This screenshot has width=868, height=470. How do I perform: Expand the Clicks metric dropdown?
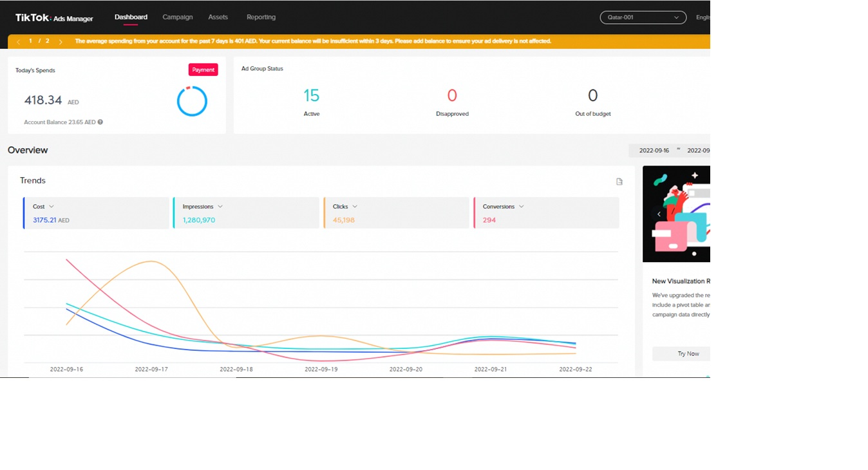click(x=355, y=207)
